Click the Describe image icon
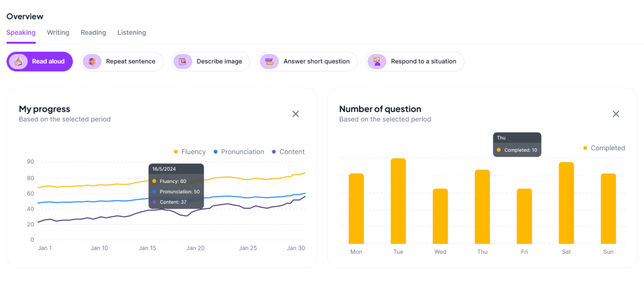The width and height of the screenshot is (644, 284). click(x=183, y=62)
